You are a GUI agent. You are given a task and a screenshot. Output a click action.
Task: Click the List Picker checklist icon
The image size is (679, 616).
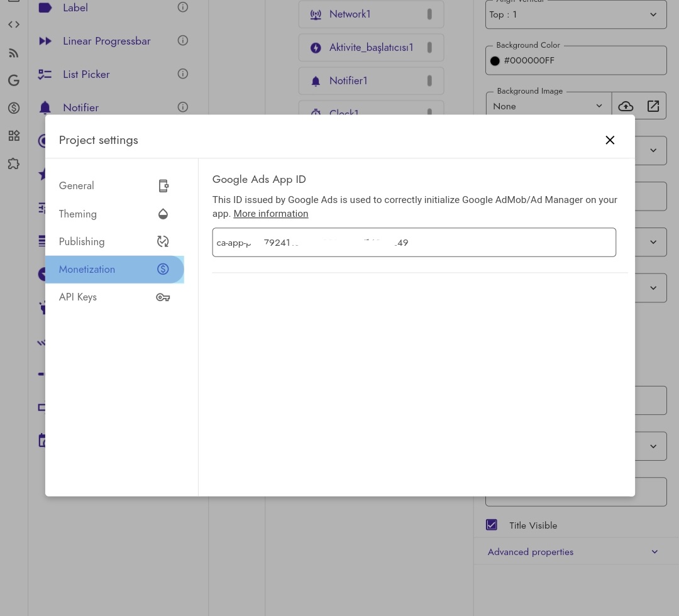(45, 74)
